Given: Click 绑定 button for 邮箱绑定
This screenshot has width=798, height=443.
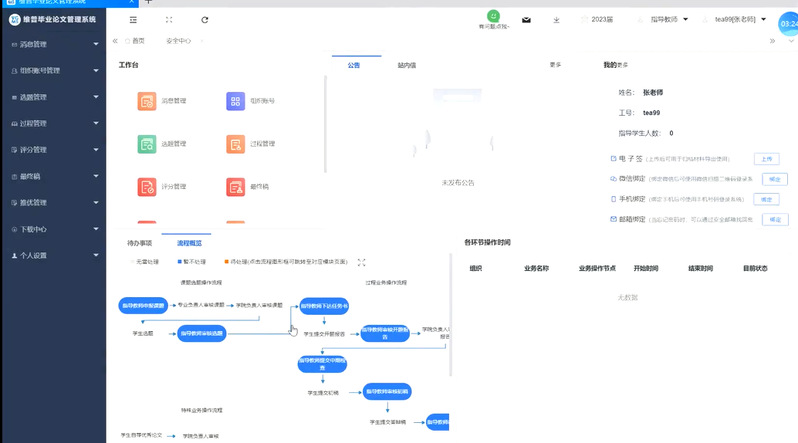Looking at the screenshot, I should click(x=775, y=219).
